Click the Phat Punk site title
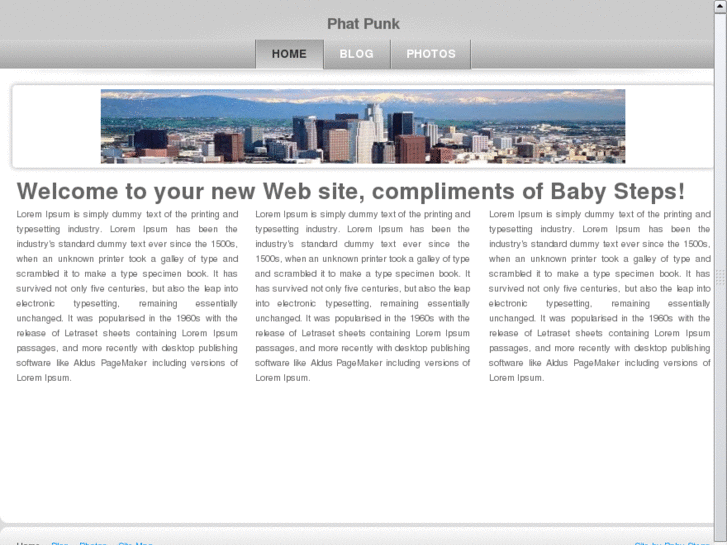727x545 pixels. (x=363, y=24)
